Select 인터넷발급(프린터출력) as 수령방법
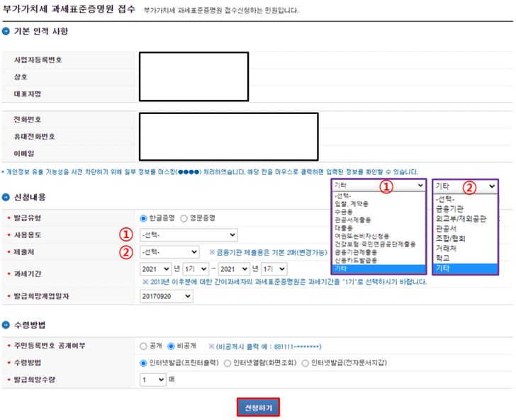This screenshot has height=420, width=516. 143,363
